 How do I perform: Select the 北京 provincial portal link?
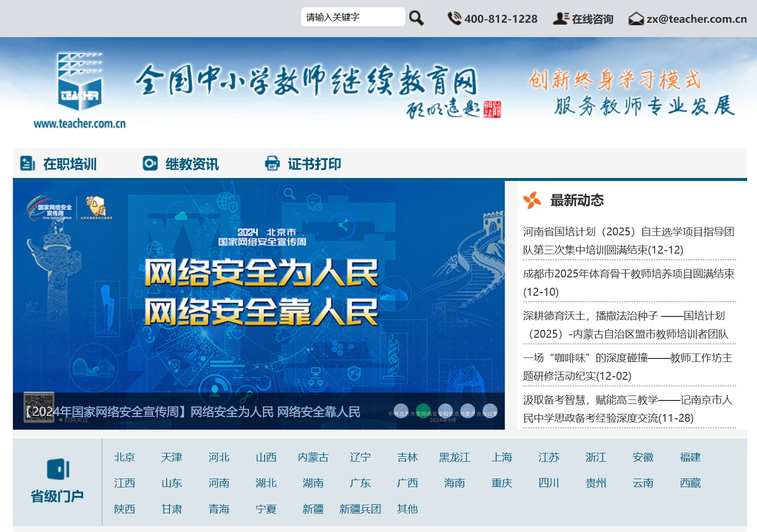125,457
